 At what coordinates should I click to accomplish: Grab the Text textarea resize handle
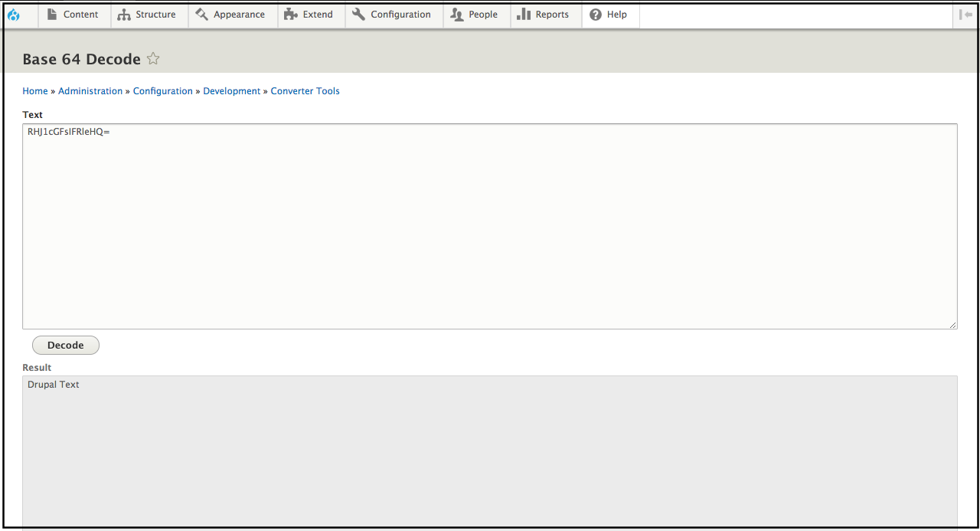(x=952, y=325)
